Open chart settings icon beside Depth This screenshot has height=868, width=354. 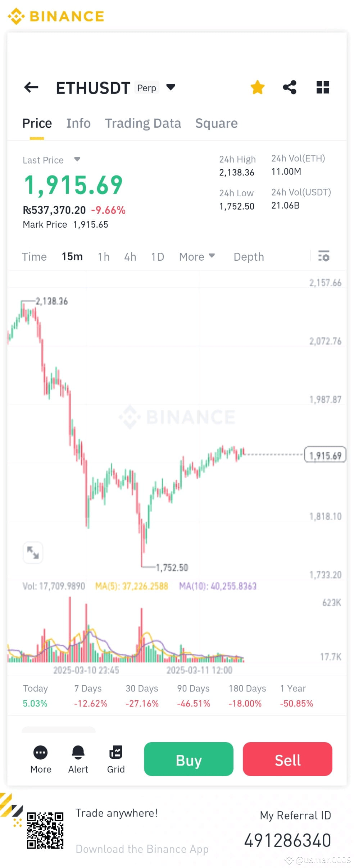[x=323, y=257]
